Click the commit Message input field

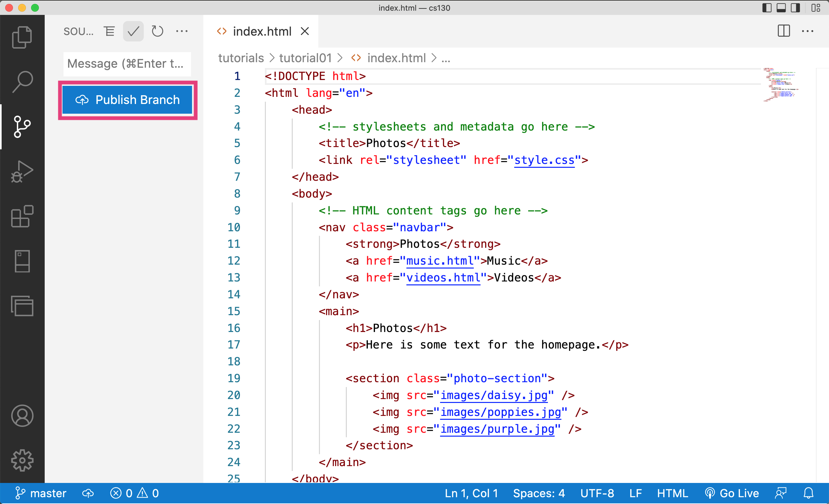[127, 63]
